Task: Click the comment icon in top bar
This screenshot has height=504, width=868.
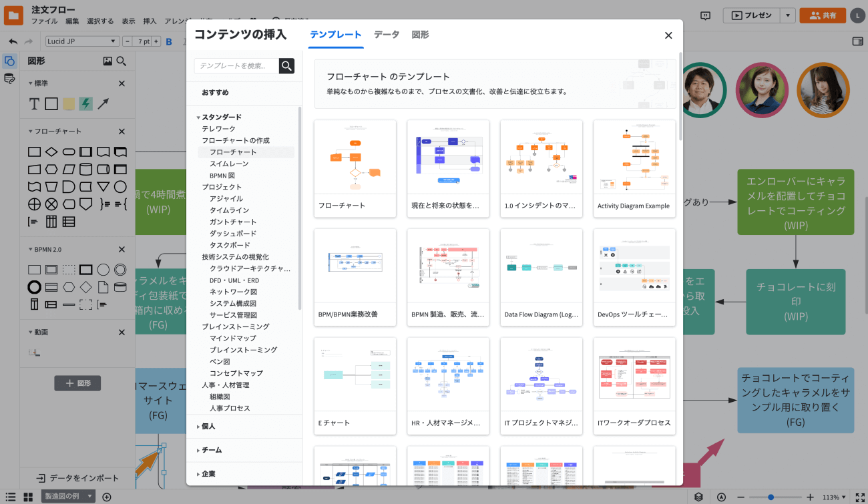Action: [x=705, y=16]
